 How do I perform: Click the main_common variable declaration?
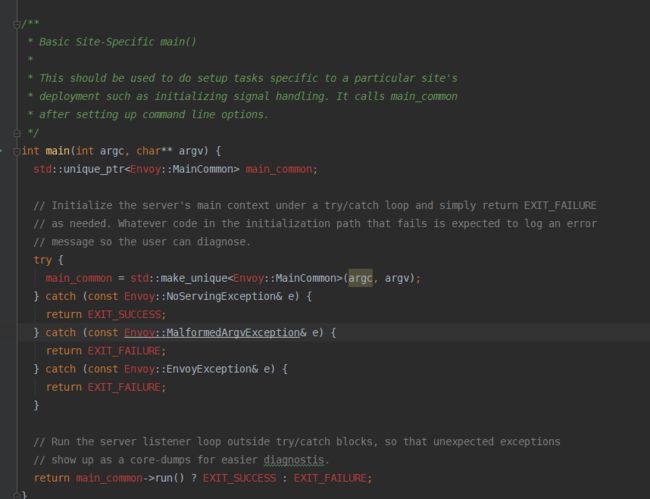point(279,170)
